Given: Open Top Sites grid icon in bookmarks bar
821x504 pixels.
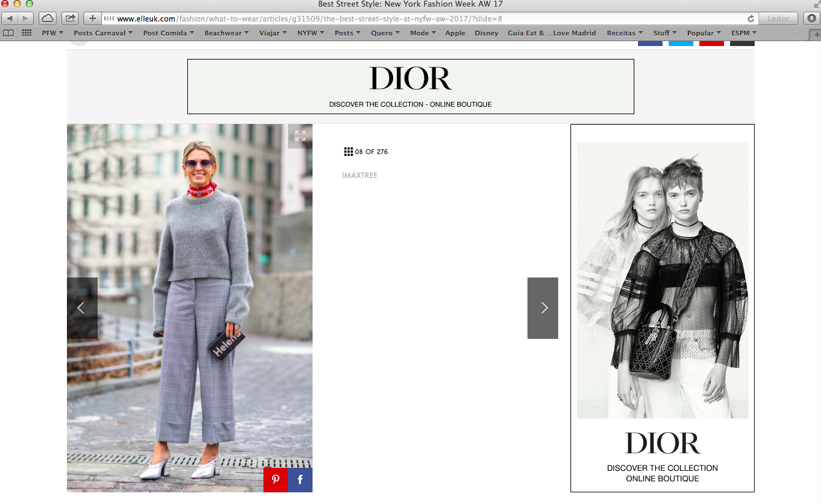Looking at the screenshot, I should [x=26, y=33].
